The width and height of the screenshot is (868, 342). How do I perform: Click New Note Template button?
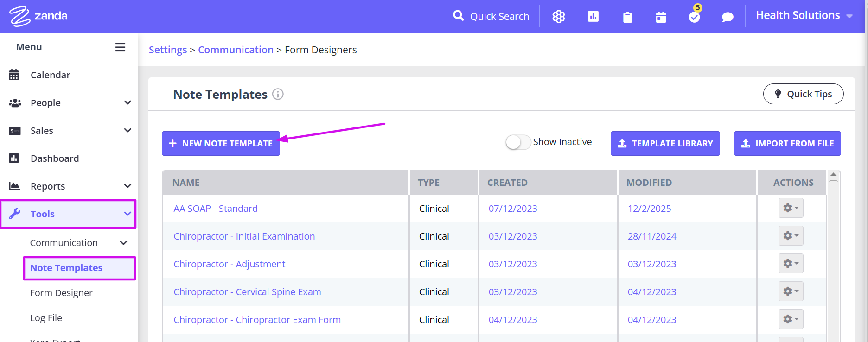tap(221, 144)
